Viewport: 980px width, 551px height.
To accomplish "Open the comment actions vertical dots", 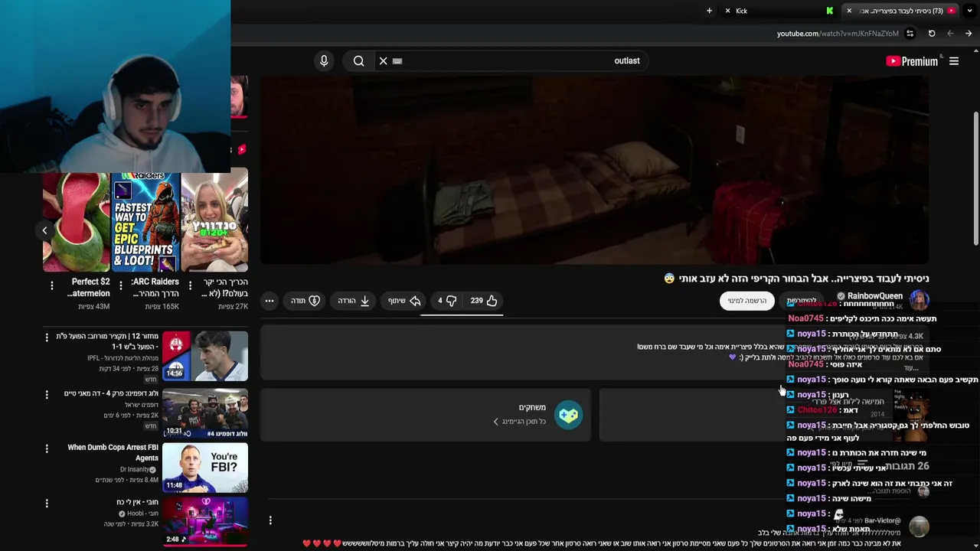I will coord(270,520).
